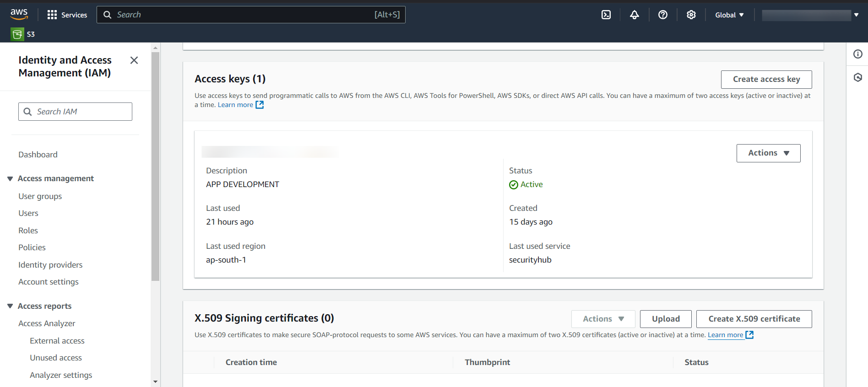Open Identity providers in sidebar

coord(50,265)
